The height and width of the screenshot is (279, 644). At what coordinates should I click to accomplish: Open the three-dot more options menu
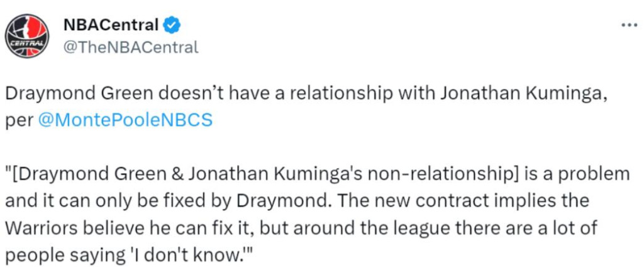[x=628, y=26]
